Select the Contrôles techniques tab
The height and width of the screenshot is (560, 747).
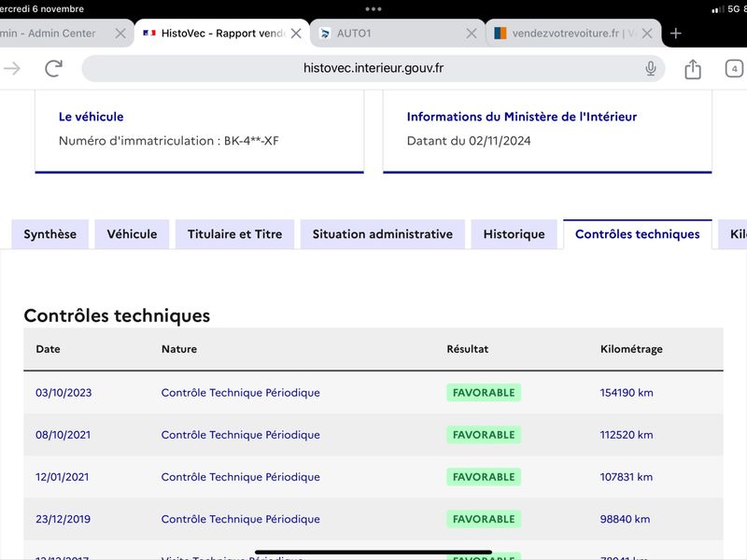click(x=638, y=234)
